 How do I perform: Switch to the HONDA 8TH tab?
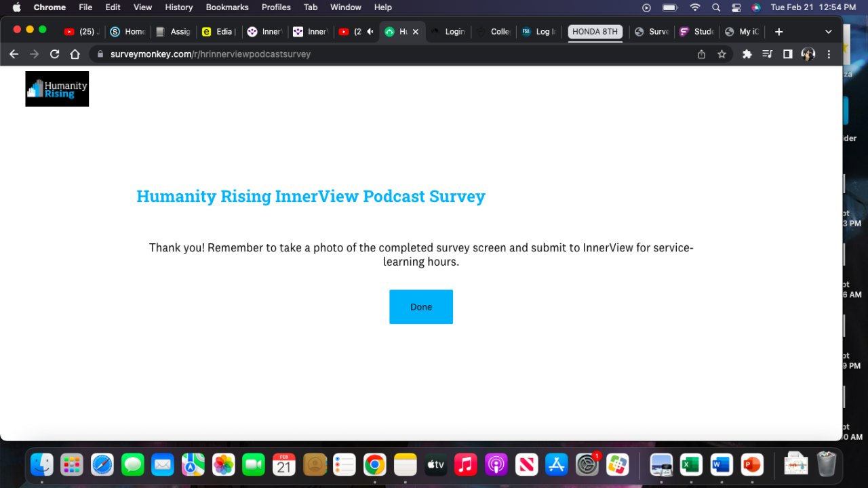tap(595, 32)
